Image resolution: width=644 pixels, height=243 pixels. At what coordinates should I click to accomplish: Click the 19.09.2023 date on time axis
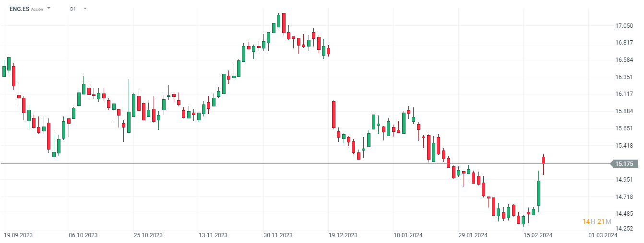pyautogui.click(x=18, y=235)
